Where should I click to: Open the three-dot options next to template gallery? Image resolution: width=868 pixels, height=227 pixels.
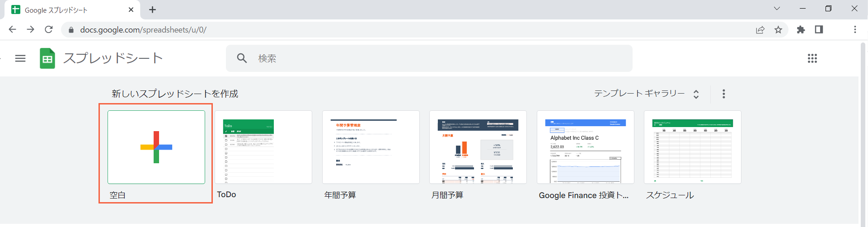pyautogui.click(x=723, y=94)
